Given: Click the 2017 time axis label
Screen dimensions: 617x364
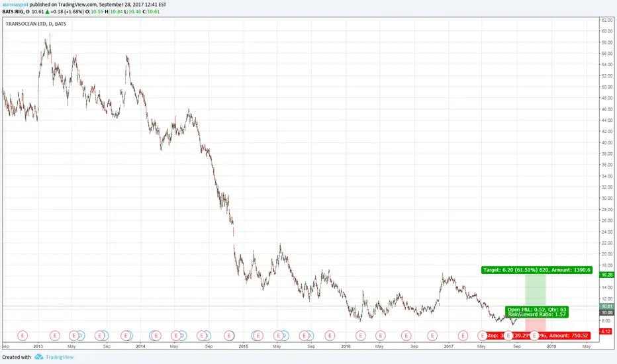Looking at the screenshot, I should coord(449,347).
